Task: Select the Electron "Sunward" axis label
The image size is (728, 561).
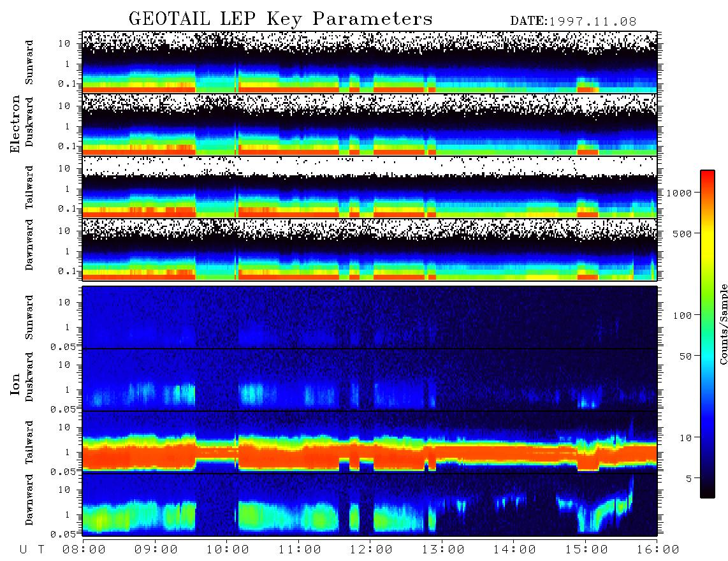Action: click(x=30, y=62)
